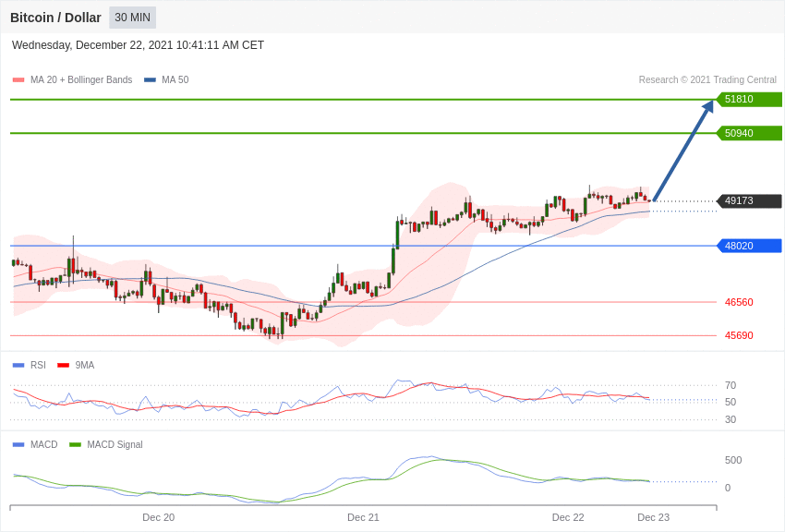Viewport: 785px width, 532px height.
Task: Click the Research Trading Central copyright text
Action: coord(707,80)
